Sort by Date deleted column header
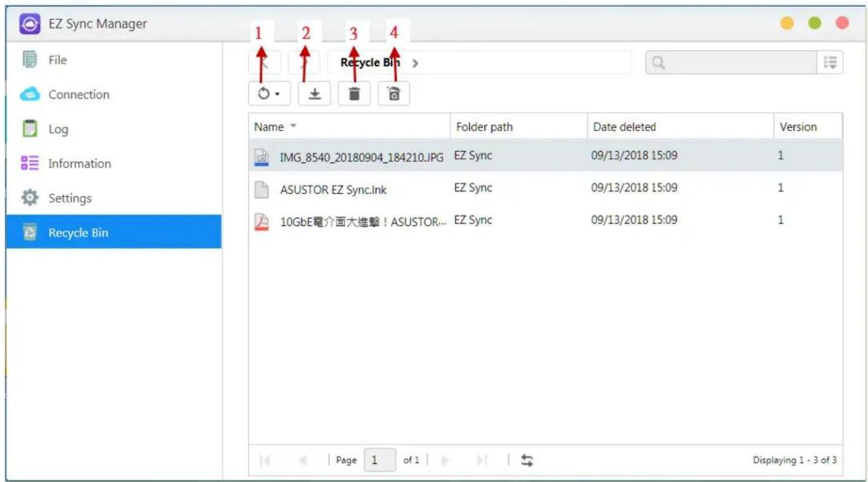 tap(680, 127)
